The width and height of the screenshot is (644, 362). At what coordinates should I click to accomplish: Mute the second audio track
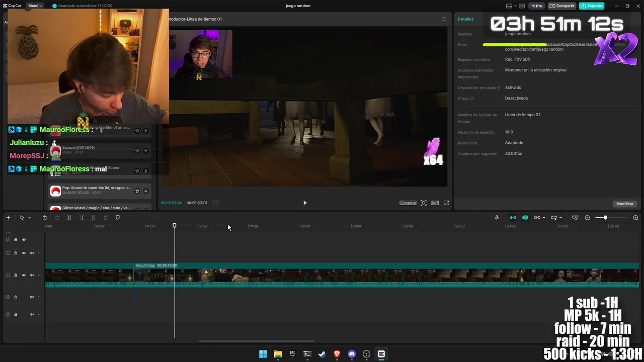click(32, 314)
